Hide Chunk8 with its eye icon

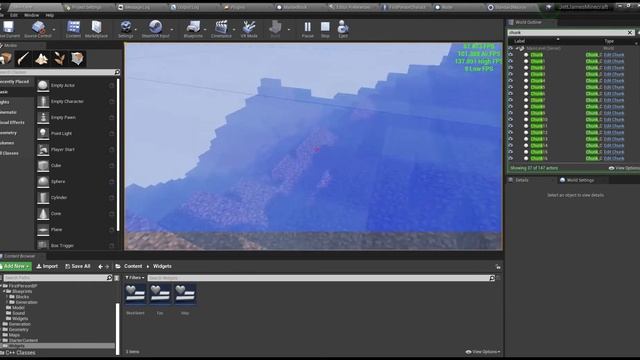(511, 107)
